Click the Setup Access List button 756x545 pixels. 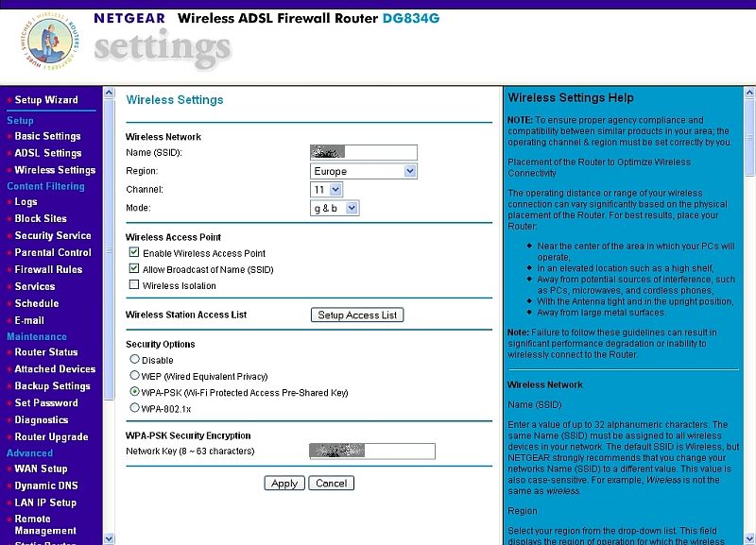click(x=357, y=315)
